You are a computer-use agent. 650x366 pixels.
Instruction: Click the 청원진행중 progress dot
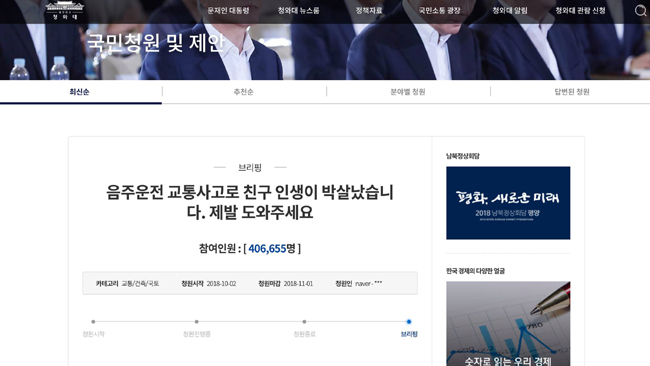click(196, 322)
